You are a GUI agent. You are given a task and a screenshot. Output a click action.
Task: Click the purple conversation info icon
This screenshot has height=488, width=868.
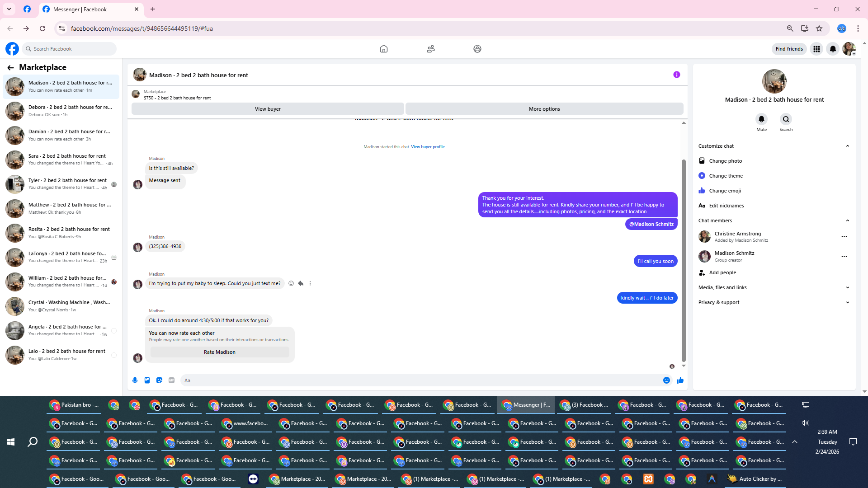pyautogui.click(x=676, y=75)
